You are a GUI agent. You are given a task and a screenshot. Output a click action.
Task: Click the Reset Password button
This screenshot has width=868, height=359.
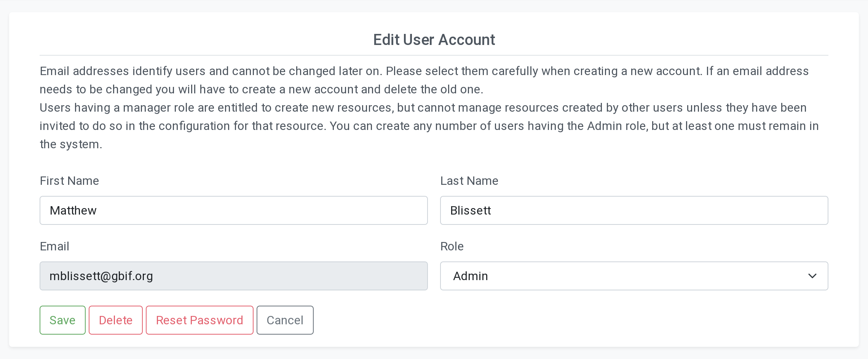[x=199, y=320]
